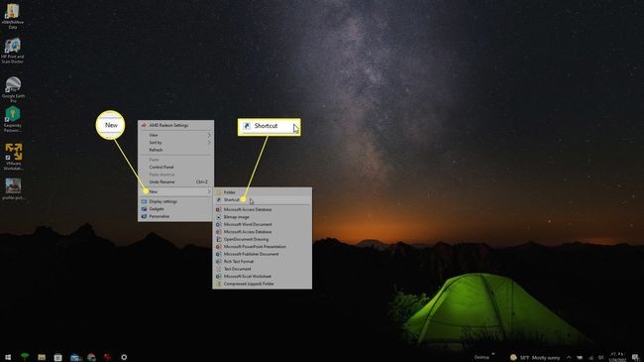Expand the View submenu arrow
Screen dimensions: 644x362
(x=209, y=135)
